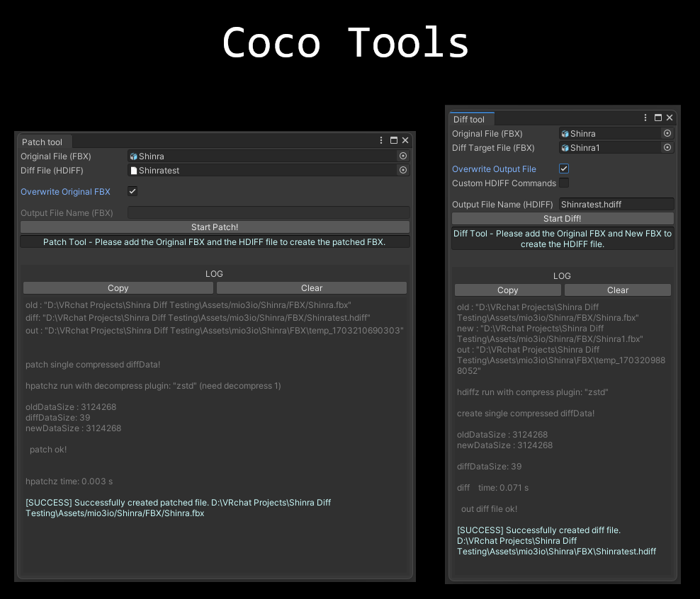Viewport: 700px width, 599px height.
Task: Open the object picker for Diff File (HDIFF)
Action: pyautogui.click(x=402, y=170)
